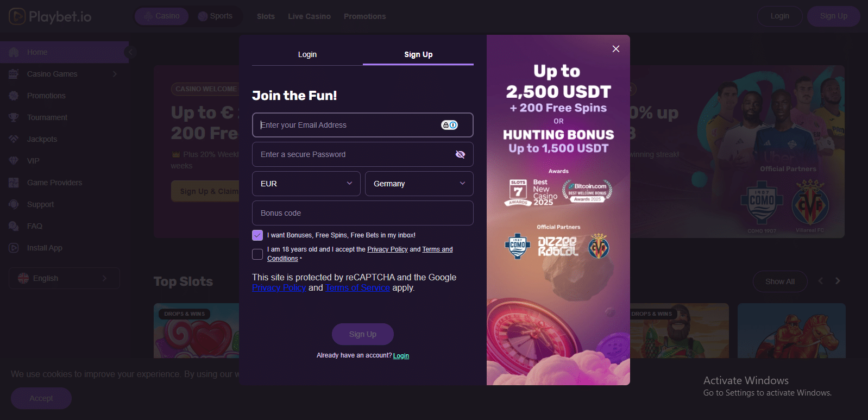Open Tournament from the sidebar trophy icon

(14, 117)
